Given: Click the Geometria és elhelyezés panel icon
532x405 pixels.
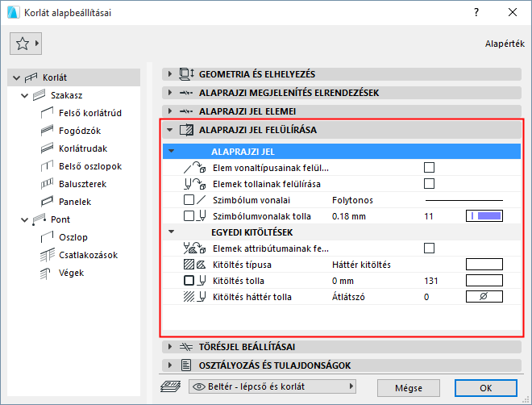Looking at the screenshot, I should (186, 74).
